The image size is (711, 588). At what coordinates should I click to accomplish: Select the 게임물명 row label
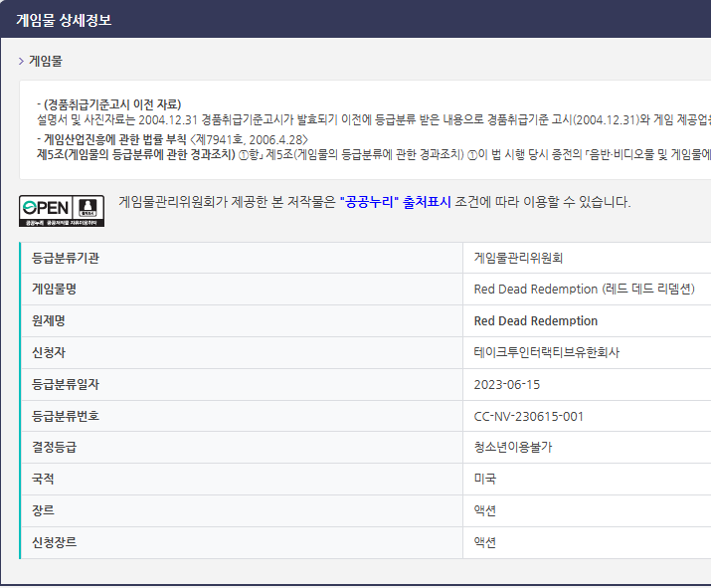click(54, 289)
